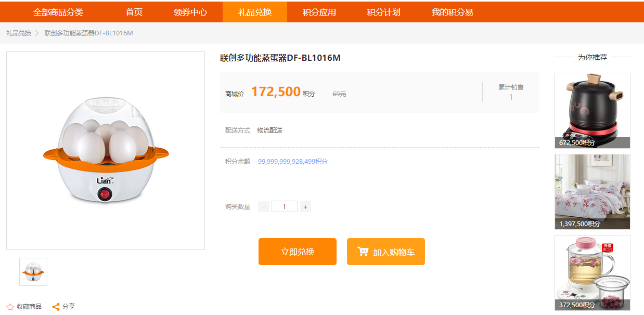Open 我的积分易 tab
Viewport: 644px width, 315px height.
453,12
